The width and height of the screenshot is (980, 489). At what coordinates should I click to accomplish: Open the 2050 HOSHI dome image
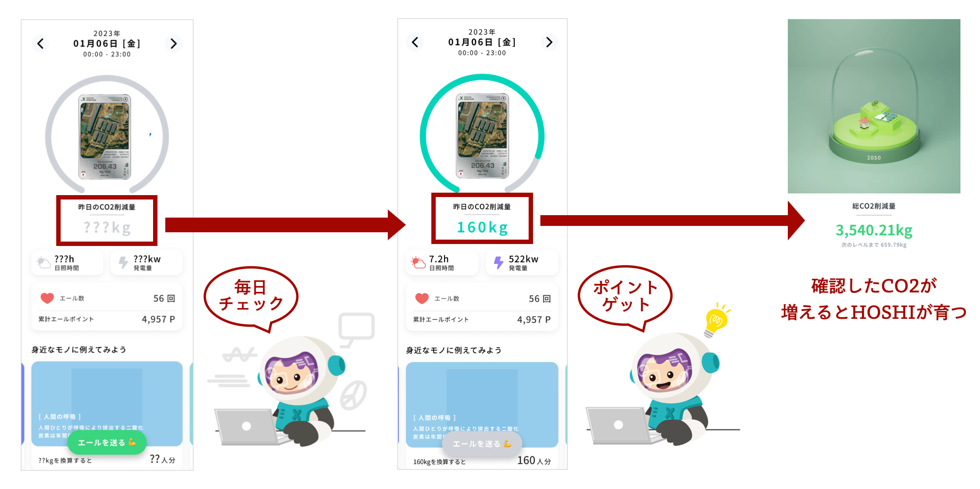pos(874,106)
